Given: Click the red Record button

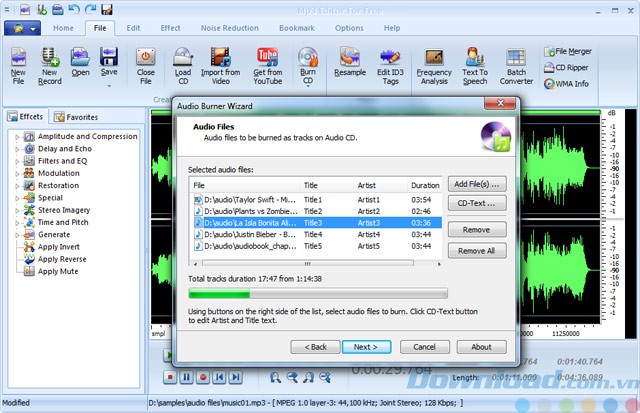Looking at the screenshot, I should click(x=203, y=377).
